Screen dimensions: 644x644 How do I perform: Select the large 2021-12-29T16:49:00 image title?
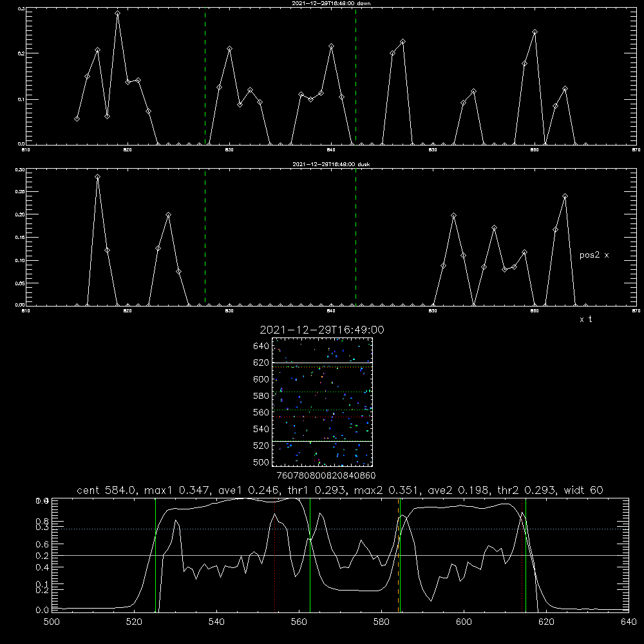[322, 330]
